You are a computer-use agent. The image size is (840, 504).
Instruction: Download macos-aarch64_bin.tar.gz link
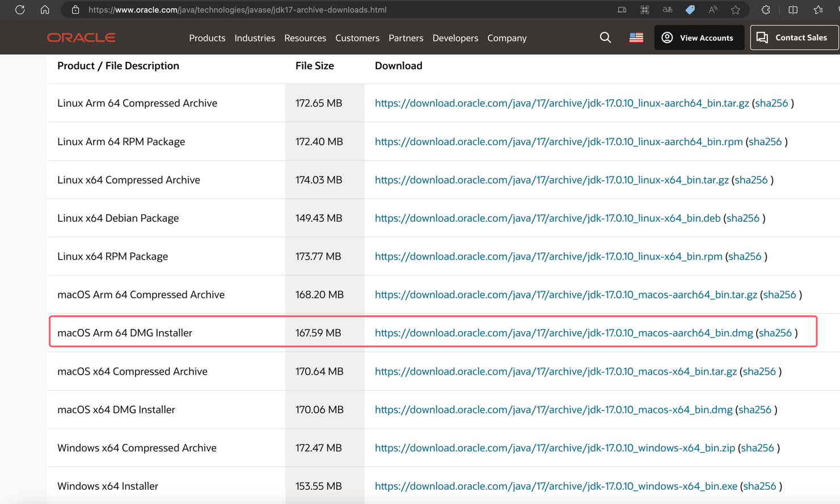coord(565,295)
